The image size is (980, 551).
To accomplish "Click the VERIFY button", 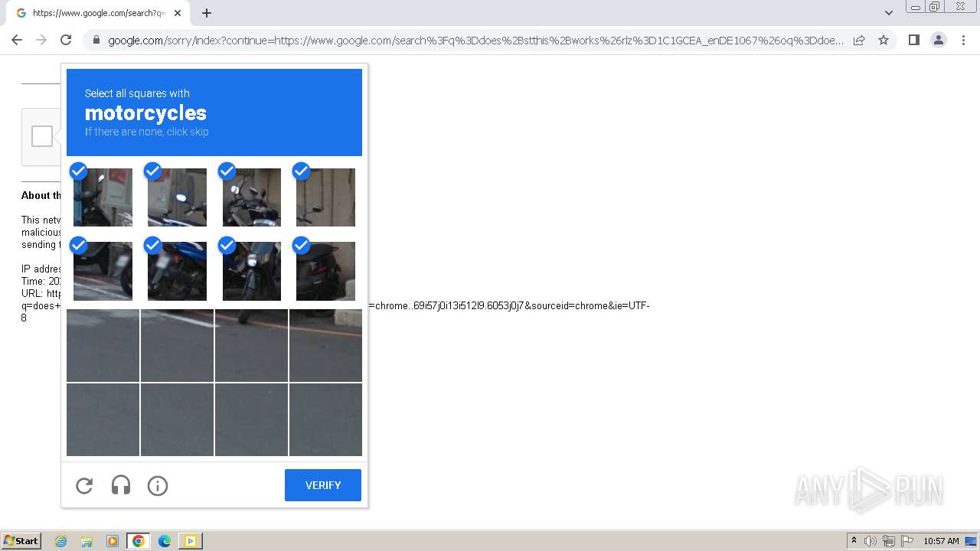I will click(x=323, y=485).
